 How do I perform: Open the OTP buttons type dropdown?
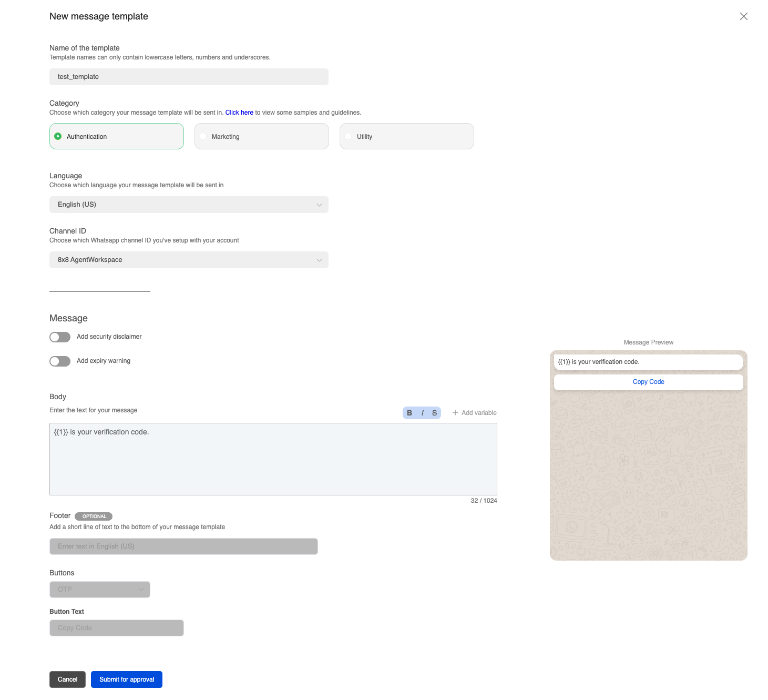pyautogui.click(x=100, y=590)
